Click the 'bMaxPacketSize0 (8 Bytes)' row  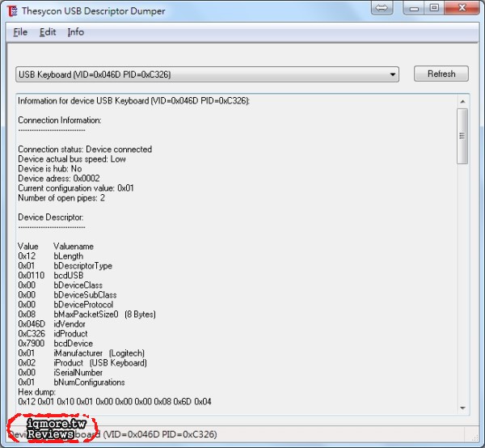(x=87, y=315)
